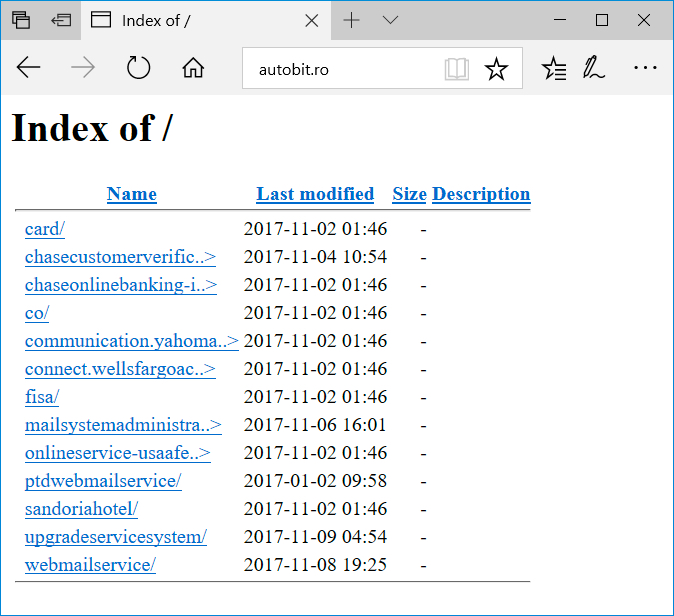674x616 pixels.
Task: Open the mailsystemadministra.. directory link
Action: tap(123, 425)
